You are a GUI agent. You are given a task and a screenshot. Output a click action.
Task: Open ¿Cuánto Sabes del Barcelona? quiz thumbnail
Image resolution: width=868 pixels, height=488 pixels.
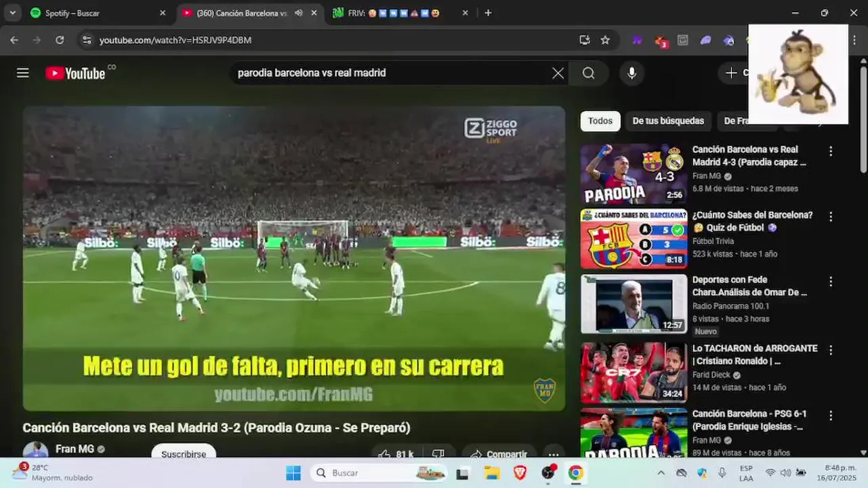(634, 239)
